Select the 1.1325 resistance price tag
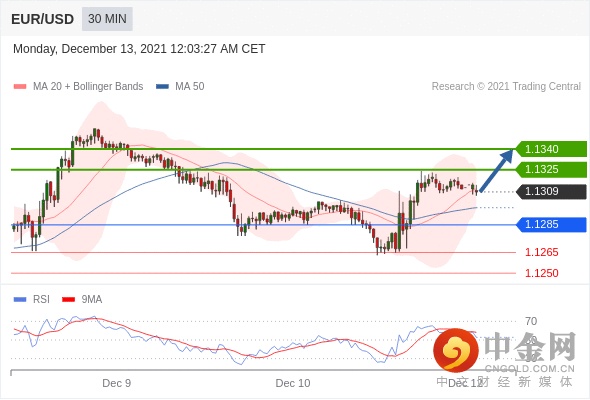This screenshot has width=590, height=400. point(551,169)
